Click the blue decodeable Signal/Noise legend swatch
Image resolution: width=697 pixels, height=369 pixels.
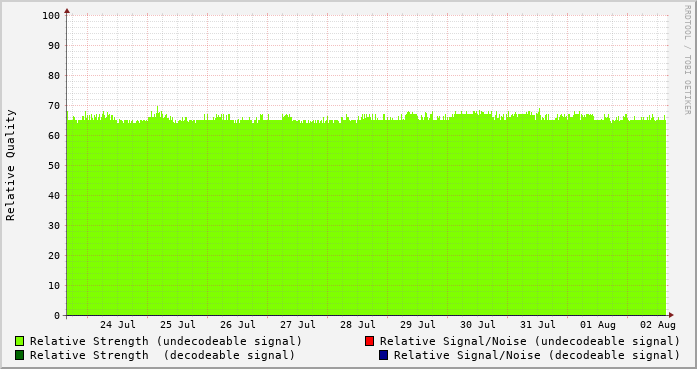(x=384, y=355)
